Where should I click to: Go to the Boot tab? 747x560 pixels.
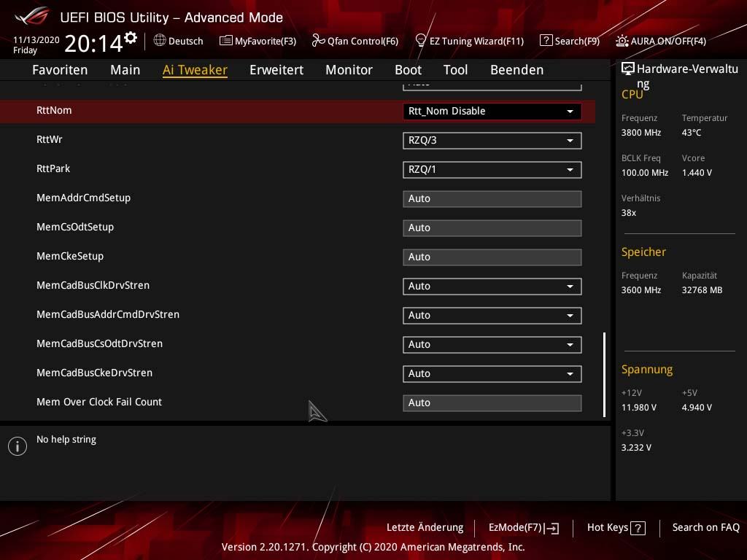(409, 70)
